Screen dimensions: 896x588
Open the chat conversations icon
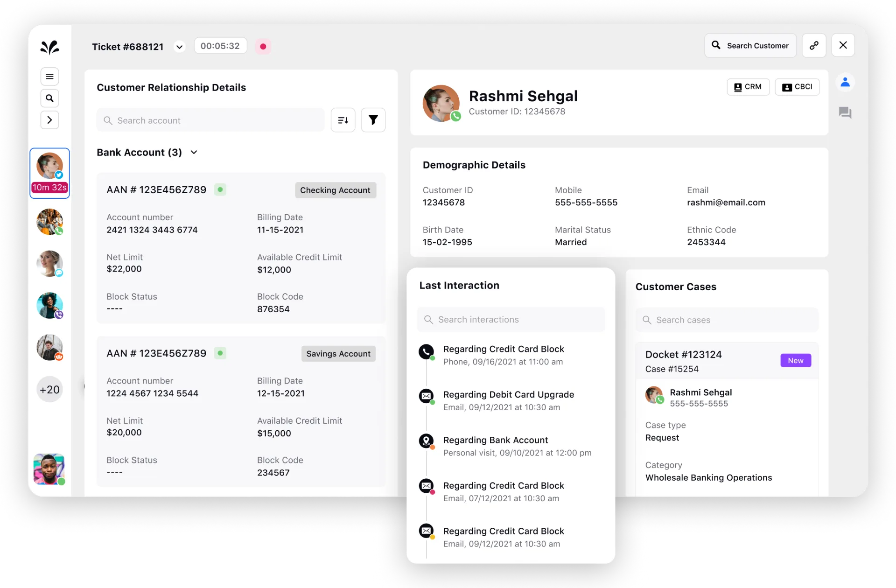pyautogui.click(x=845, y=112)
